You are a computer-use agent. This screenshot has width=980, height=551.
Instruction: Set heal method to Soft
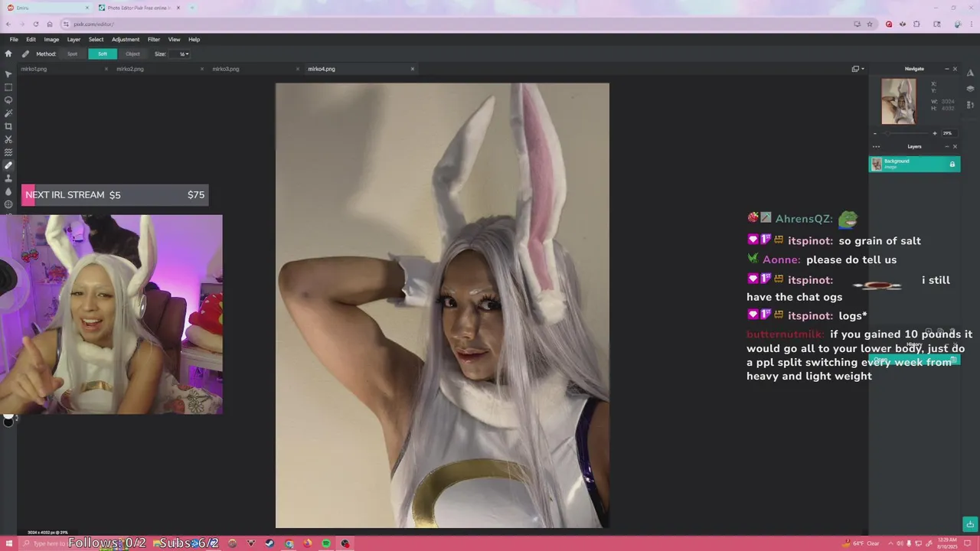click(103, 54)
